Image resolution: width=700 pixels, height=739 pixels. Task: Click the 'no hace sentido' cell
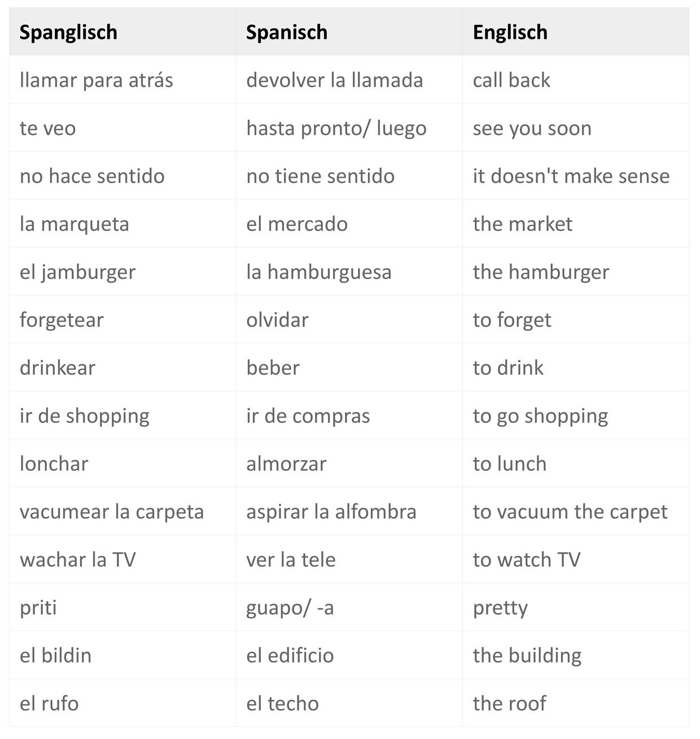pos(92,176)
